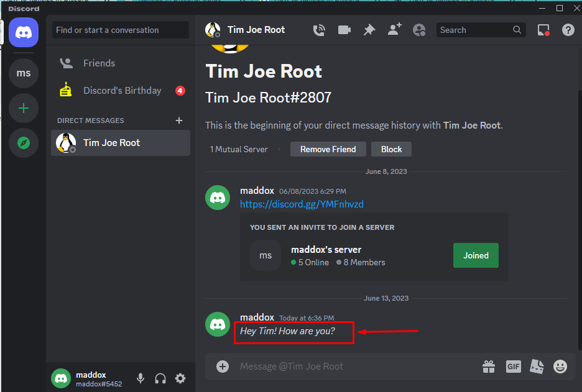Image resolution: width=582 pixels, height=392 pixels.
Task: Focus the Message @Tim Joe Root box
Action: (356, 367)
